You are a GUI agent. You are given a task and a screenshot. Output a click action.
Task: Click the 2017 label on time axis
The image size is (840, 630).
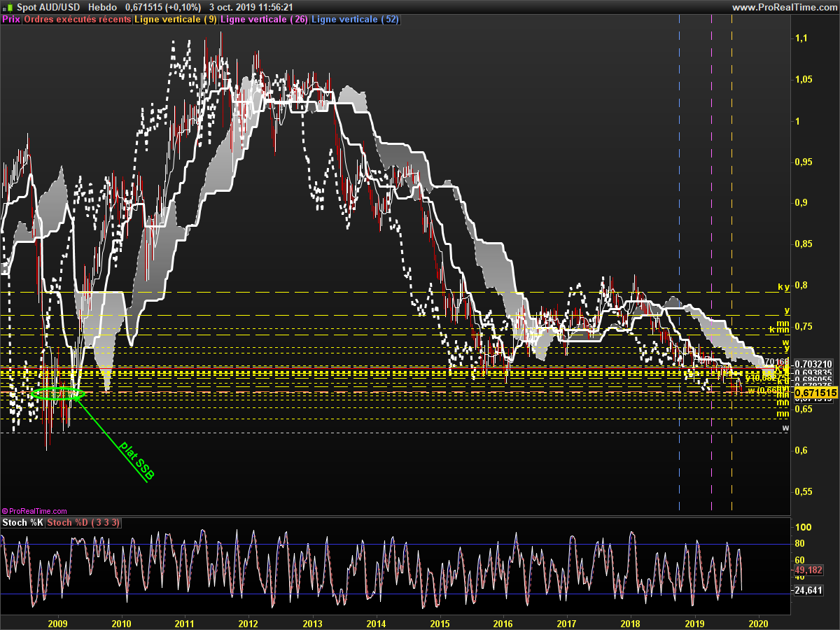click(567, 623)
